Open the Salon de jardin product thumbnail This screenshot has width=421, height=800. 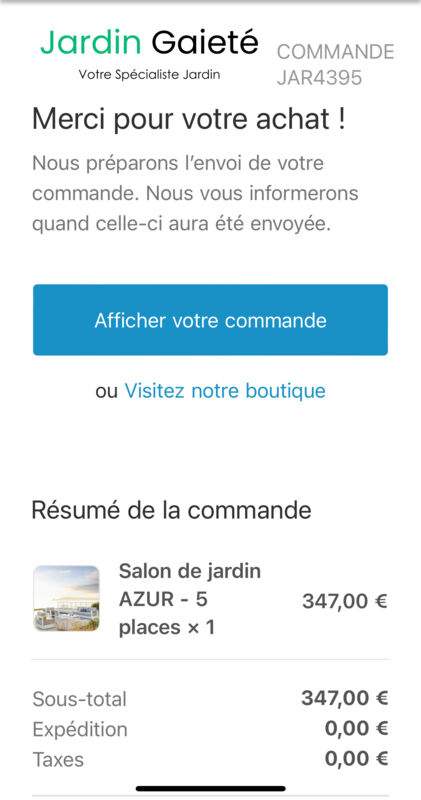click(x=66, y=598)
